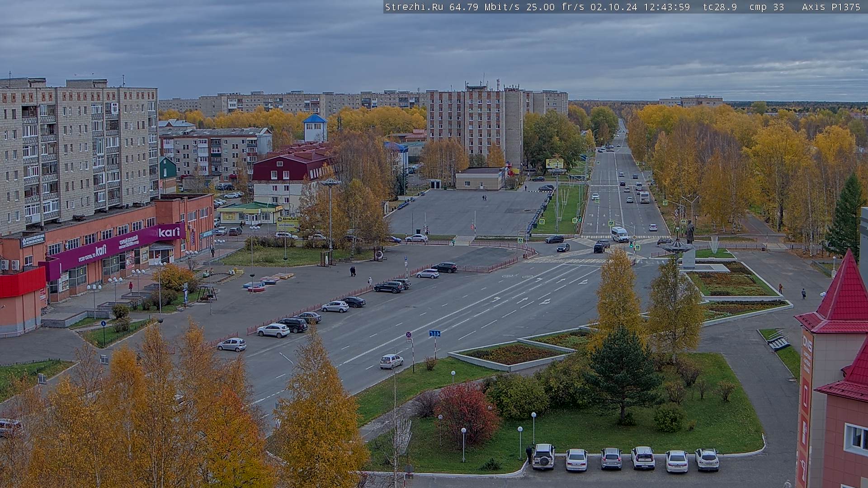
Task: Click the cmp 33 compression value
Action: (767, 7)
